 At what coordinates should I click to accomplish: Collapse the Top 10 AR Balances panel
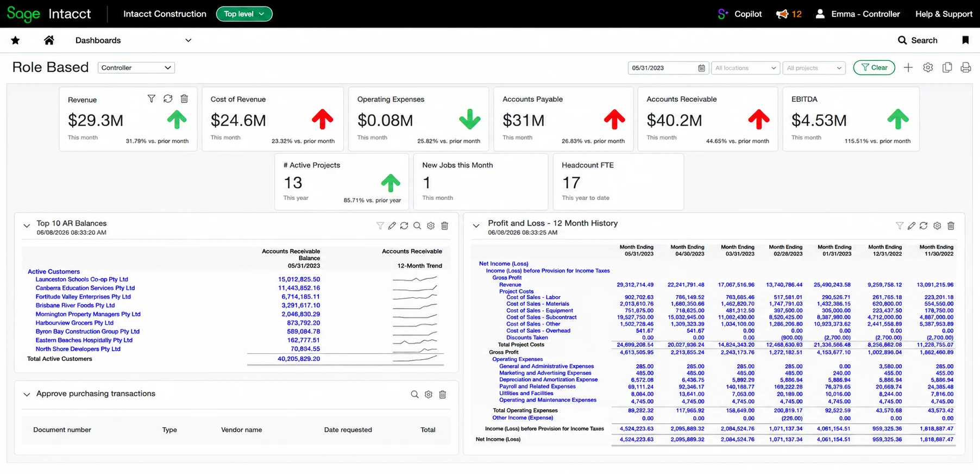pos(27,226)
